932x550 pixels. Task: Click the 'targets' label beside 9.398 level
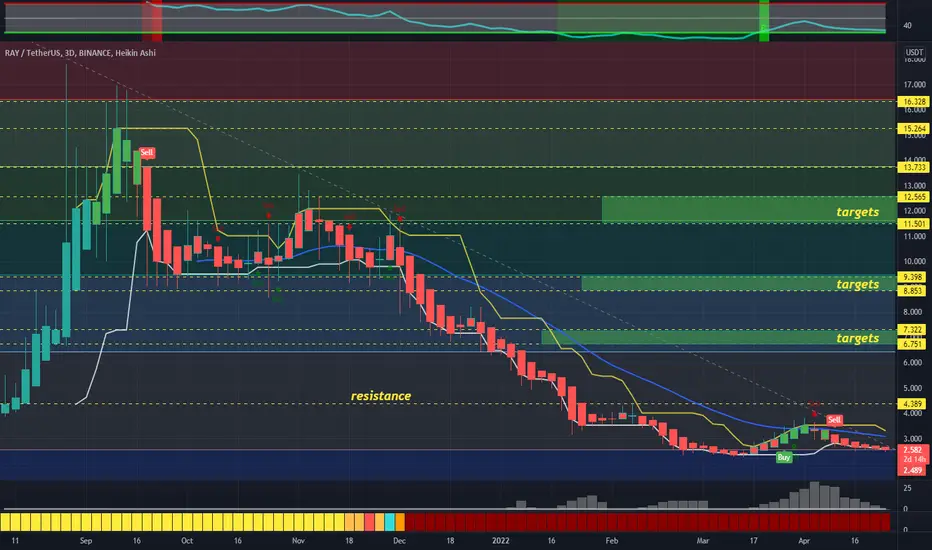point(857,284)
